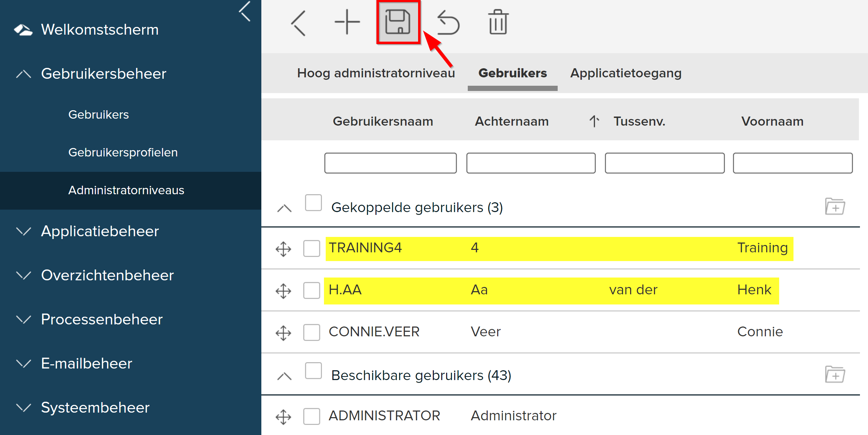Sort by Gebruikersnaam column header
Screen dimensions: 868x435
[x=383, y=121]
